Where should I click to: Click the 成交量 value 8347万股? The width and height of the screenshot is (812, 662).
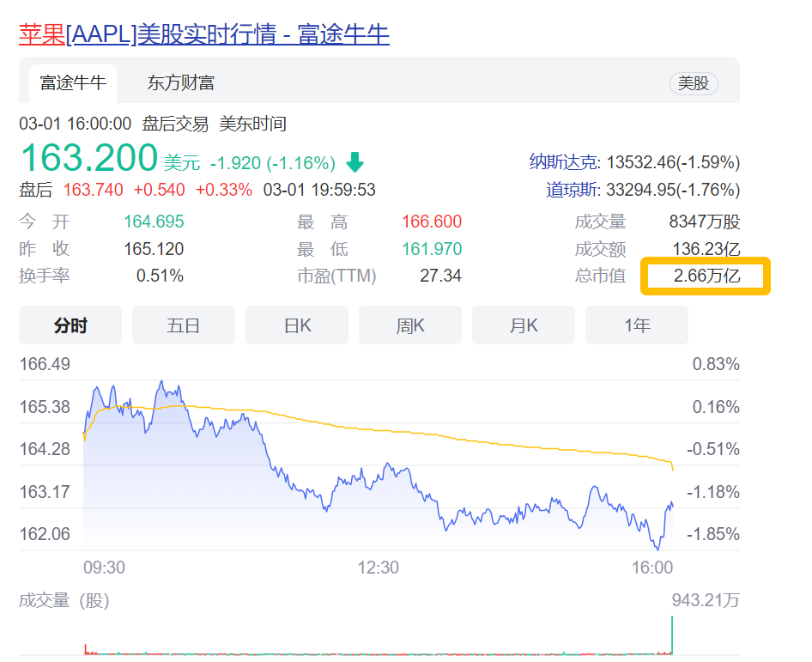coord(705,222)
